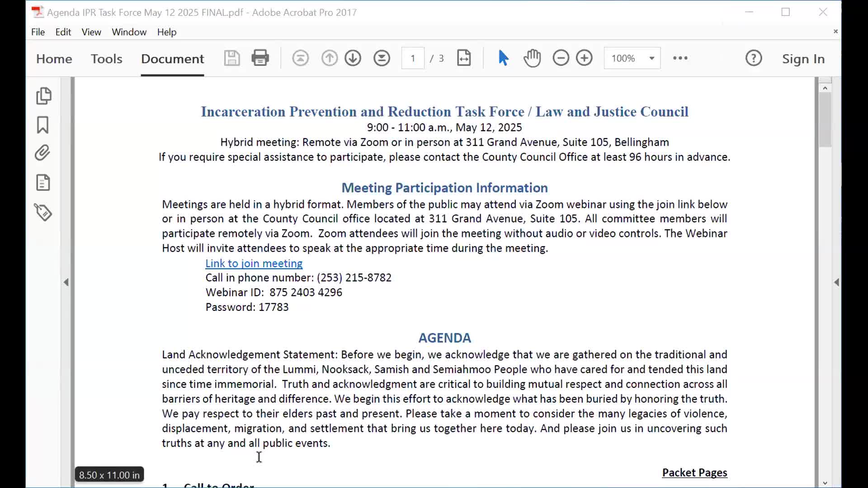Click the Save file icon
Screen dimensions: 868x488
231,58
